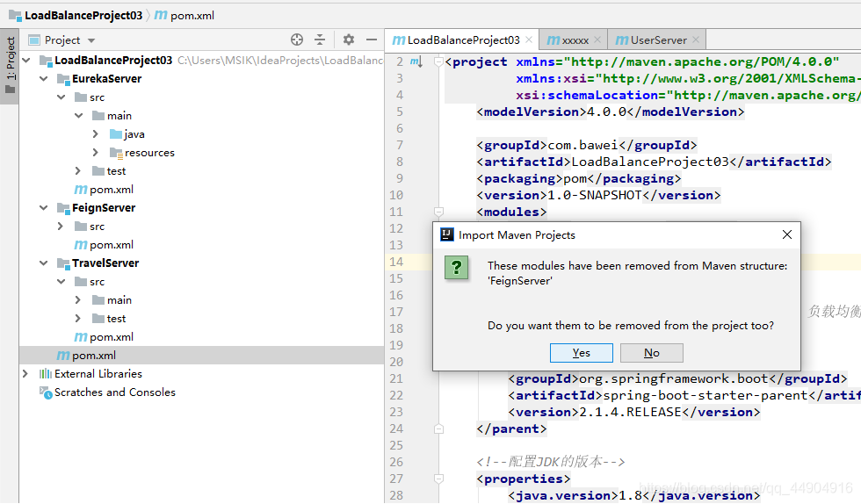Image resolution: width=861 pixels, height=504 pixels.
Task: Switch to UserServer editor tab
Action: (x=658, y=40)
